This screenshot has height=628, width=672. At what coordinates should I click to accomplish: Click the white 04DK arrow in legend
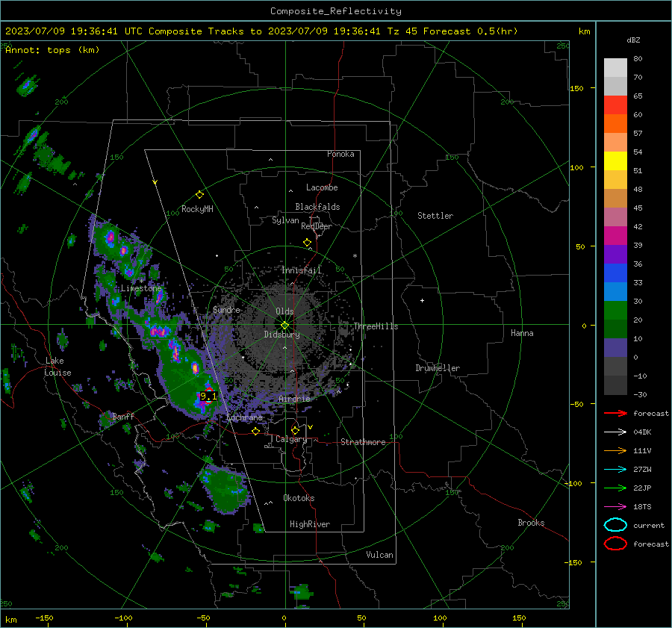tap(615, 432)
